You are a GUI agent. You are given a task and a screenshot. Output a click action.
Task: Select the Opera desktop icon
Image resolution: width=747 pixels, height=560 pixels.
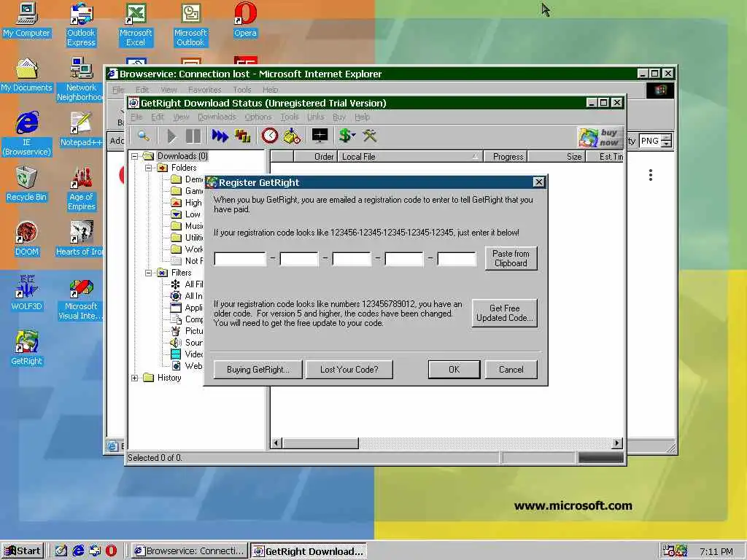click(x=245, y=20)
